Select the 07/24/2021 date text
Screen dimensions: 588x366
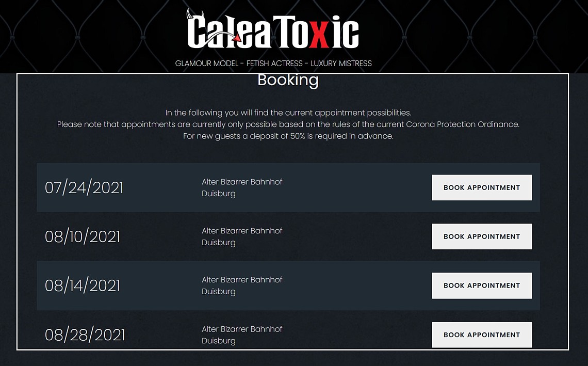[84, 187]
